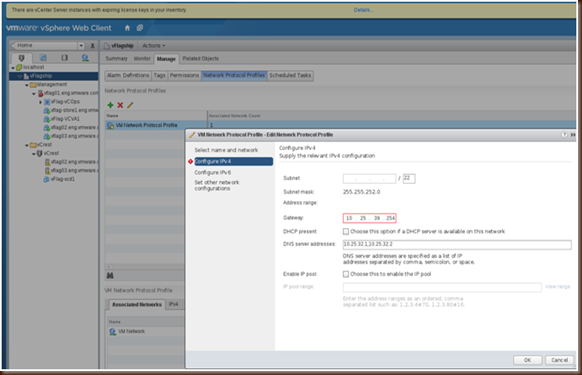This screenshot has height=375, width=582.
Task: Open Storage navigator tab icon
Action: coord(65,58)
